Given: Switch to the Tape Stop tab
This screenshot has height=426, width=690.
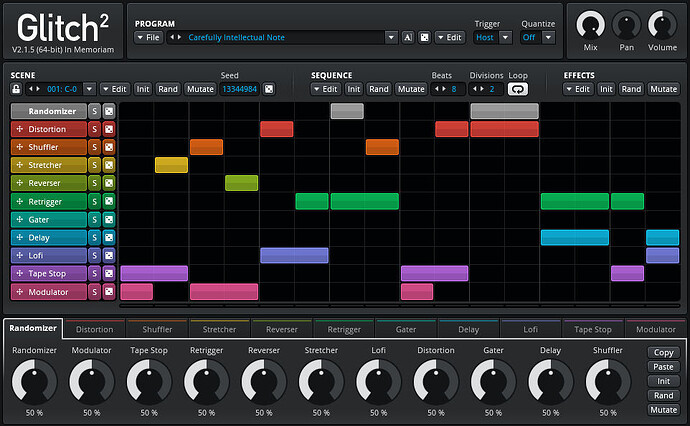Looking at the screenshot, I should pos(593,329).
